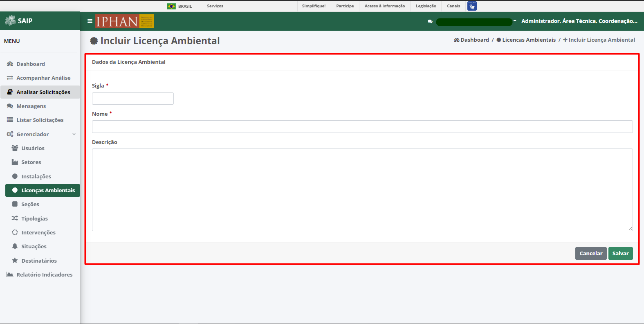The width and height of the screenshot is (644, 324).
Task: Focus the Nome input field
Action: click(x=362, y=127)
